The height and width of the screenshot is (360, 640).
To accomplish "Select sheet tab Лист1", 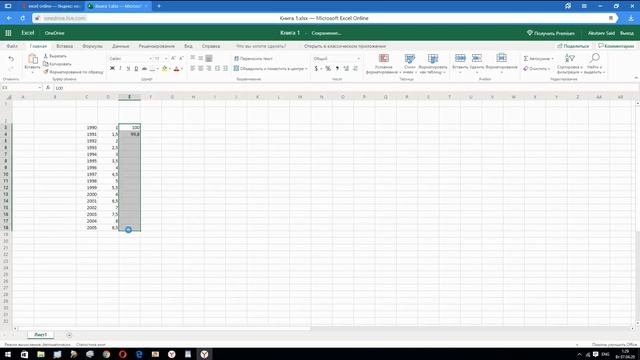I will [40, 335].
